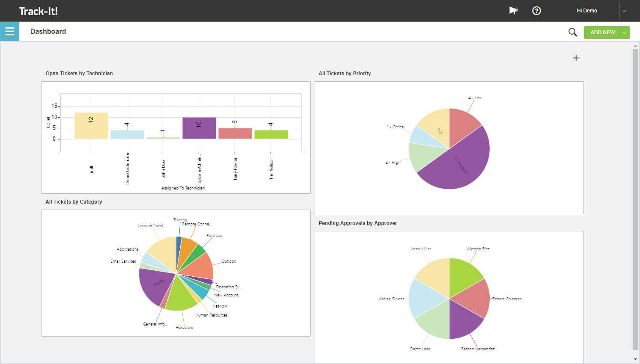The width and height of the screenshot is (640, 364).
Task: Select the yellow null technician bar
Action: [91, 126]
